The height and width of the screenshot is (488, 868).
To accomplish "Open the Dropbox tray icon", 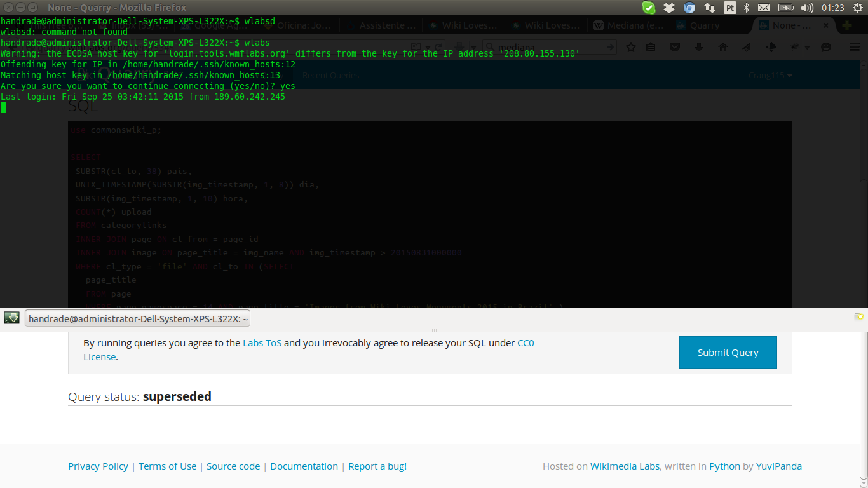I will 669,8.
